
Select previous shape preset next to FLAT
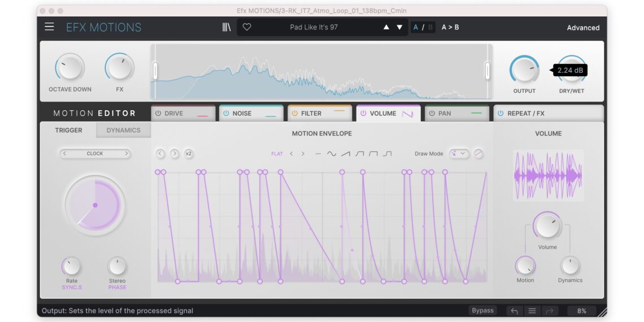[291, 154]
